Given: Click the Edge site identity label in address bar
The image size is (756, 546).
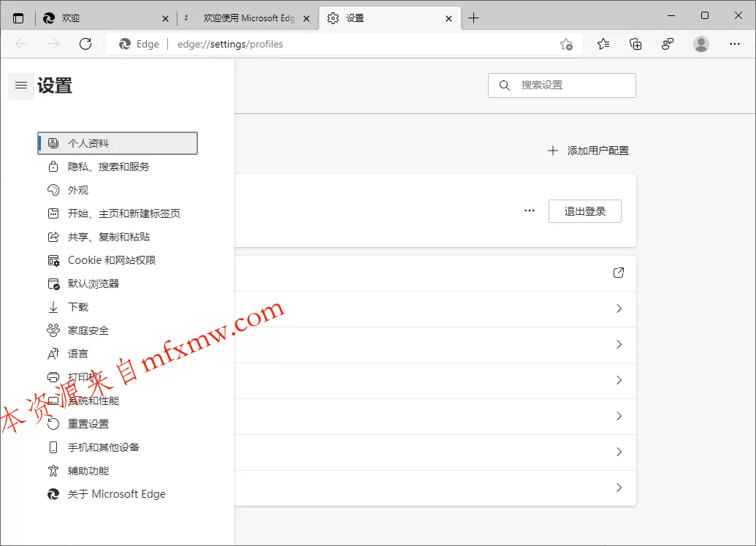Looking at the screenshot, I should pyautogui.click(x=139, y=44).
